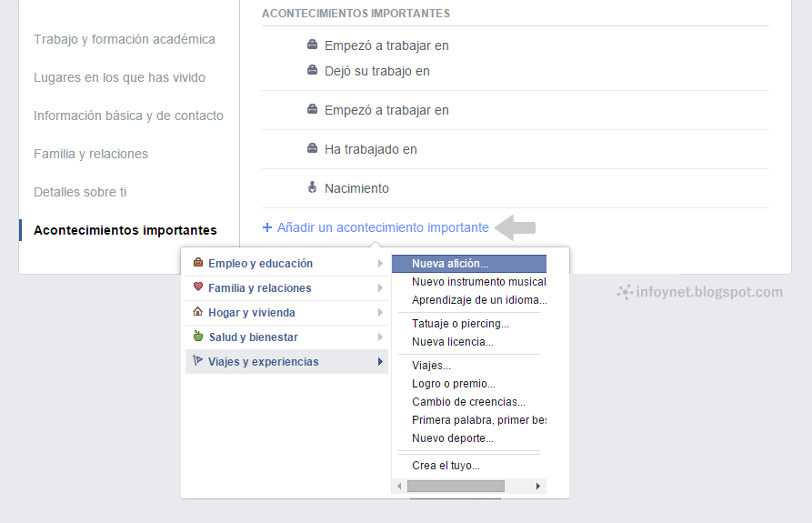Open Lugares en los que has vivido section

(x=119, y=77)
